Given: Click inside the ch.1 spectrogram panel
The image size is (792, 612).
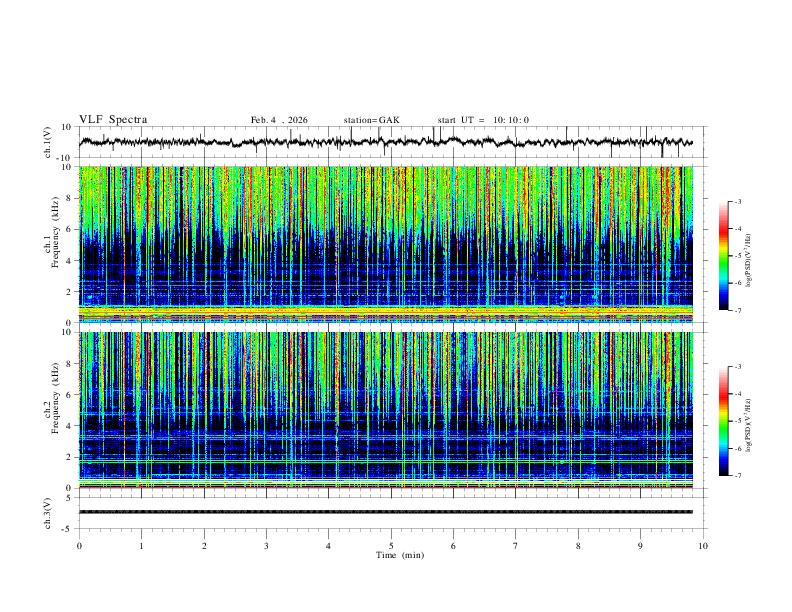Looking at the screenshot, I should click(x=386, y=244).
